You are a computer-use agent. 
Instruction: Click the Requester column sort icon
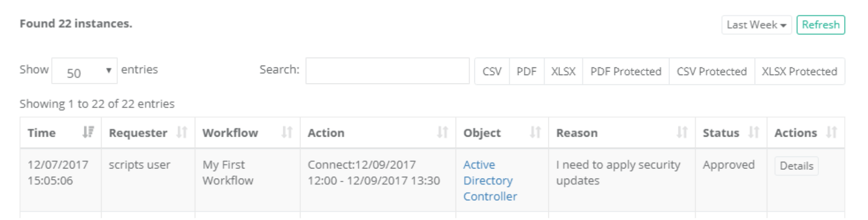point(182,133)
